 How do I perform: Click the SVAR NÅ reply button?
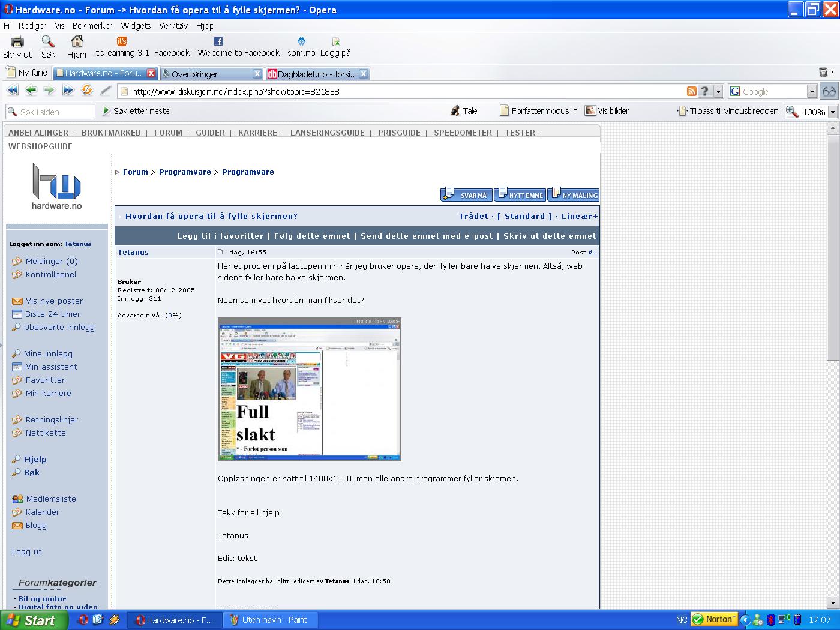[466, 194]
